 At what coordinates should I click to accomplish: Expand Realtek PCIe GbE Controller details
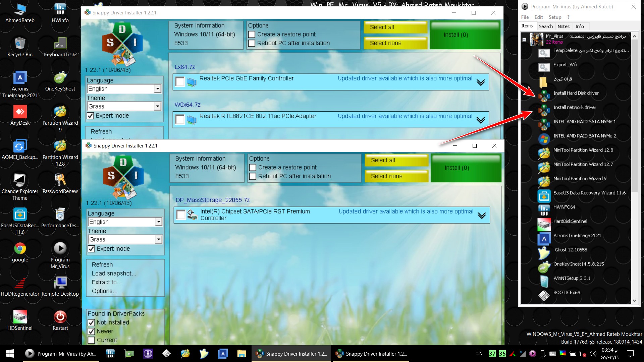481,82
